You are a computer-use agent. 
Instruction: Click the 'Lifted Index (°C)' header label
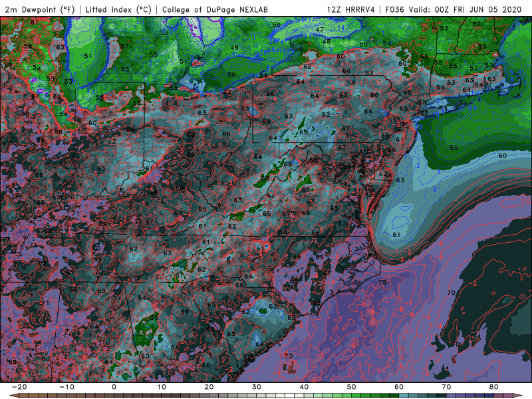click(x=118, y=9)
